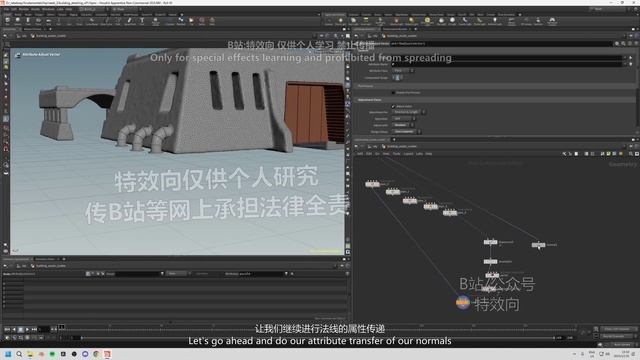Click the Auto Update button
Viewport: 640px width, 360px height.
point(622,344)
